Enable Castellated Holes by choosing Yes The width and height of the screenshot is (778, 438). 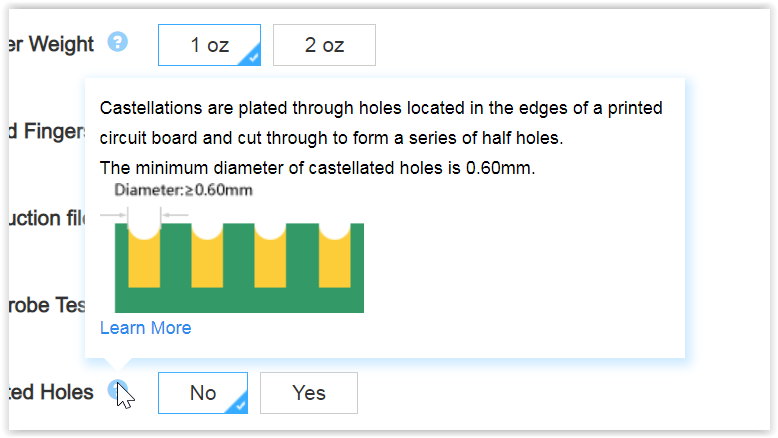309,393
